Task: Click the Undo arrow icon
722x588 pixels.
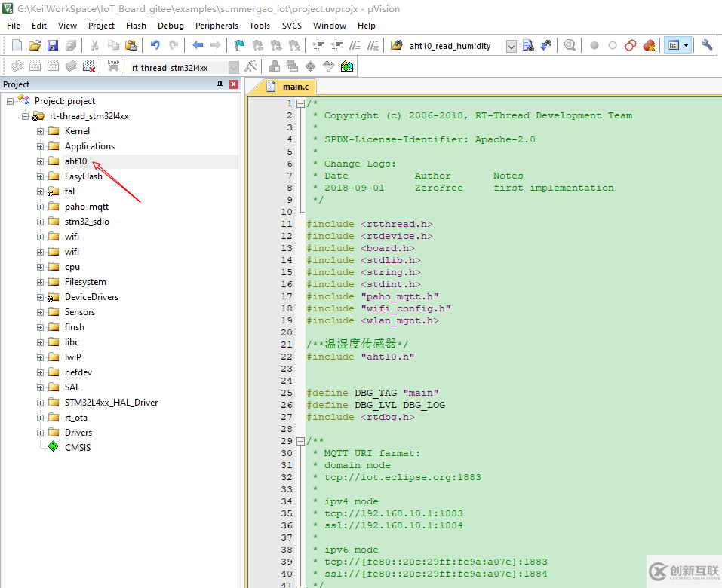Action: pos(155,45)
